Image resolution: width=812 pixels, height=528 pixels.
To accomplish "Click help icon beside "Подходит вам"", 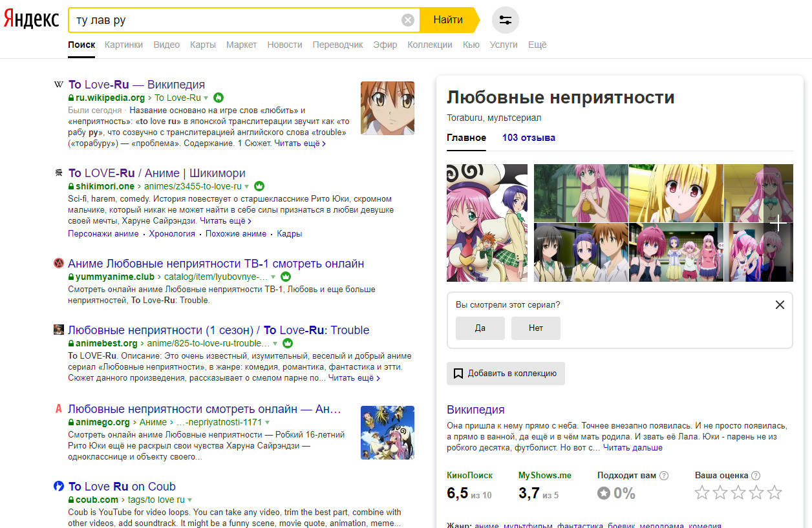I will [664, 476].
